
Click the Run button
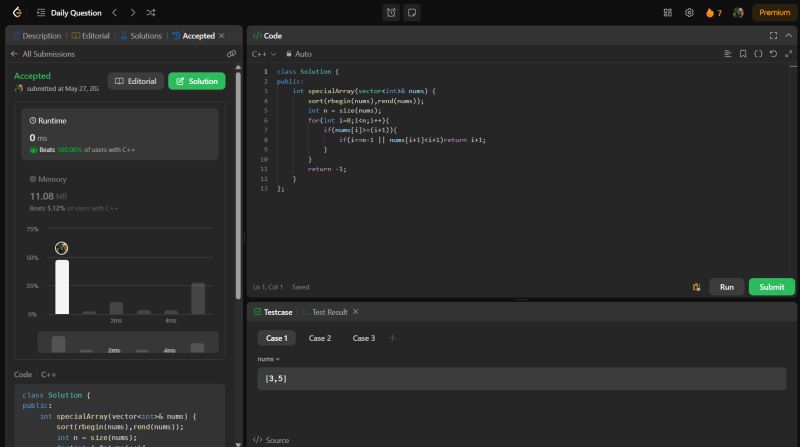click(x=727, y=287)
